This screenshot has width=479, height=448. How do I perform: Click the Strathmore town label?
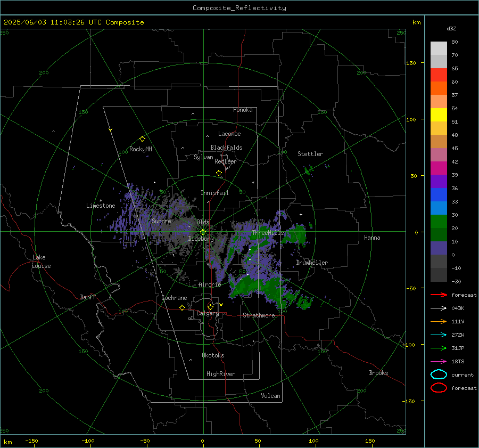(x=259, y=315)
